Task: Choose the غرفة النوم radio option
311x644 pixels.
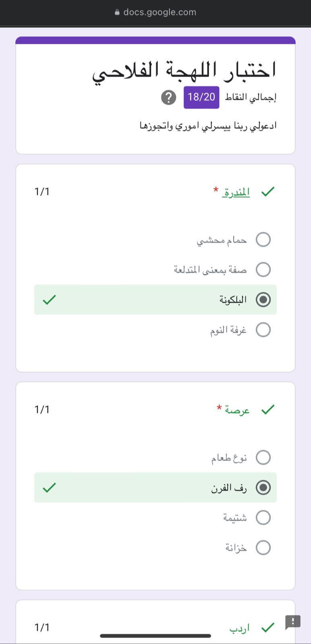Action: click(263, 330)
